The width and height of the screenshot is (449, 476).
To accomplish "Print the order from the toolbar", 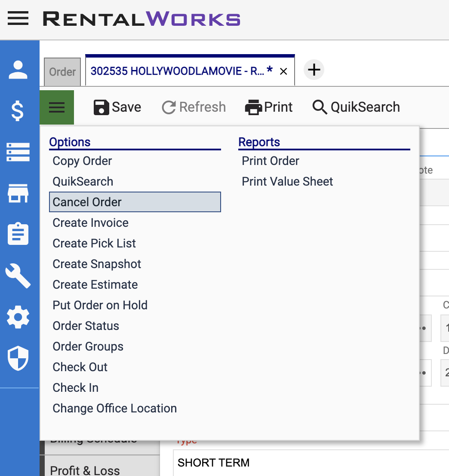I will [x=269, y=107].
